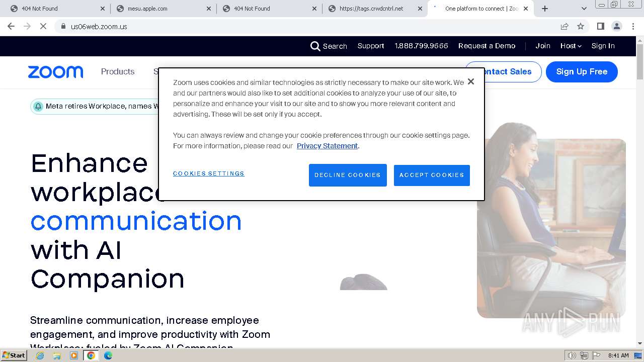This screenshot has width=644, height=362.
Task: Bookmark this page with the star icon
Action: [x=581, y=26]
